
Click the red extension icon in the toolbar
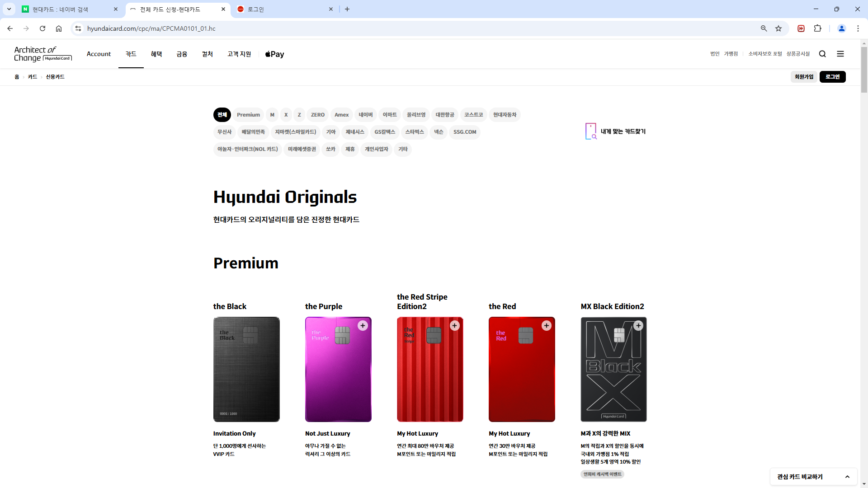point(801,28)
